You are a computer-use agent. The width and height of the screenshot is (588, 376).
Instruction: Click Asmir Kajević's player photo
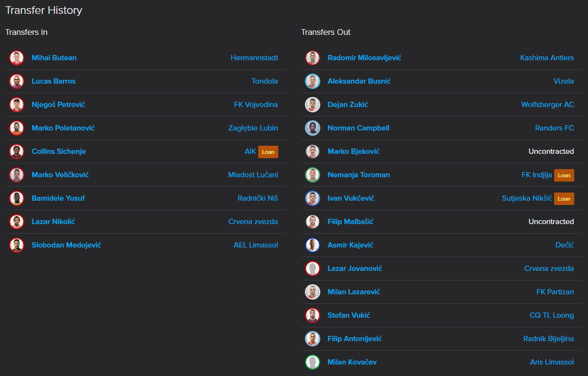[x=313, y=245]
